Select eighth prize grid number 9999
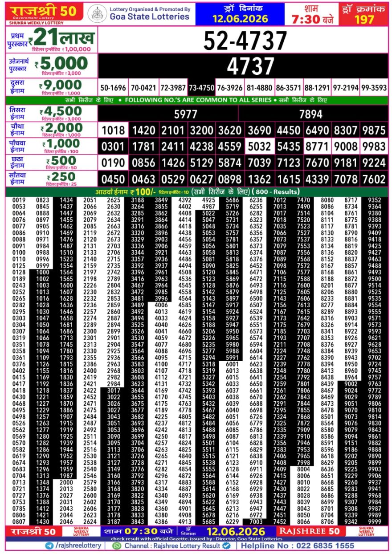The image size is (392, 554). pyautogui.click(x=375, y=521)
